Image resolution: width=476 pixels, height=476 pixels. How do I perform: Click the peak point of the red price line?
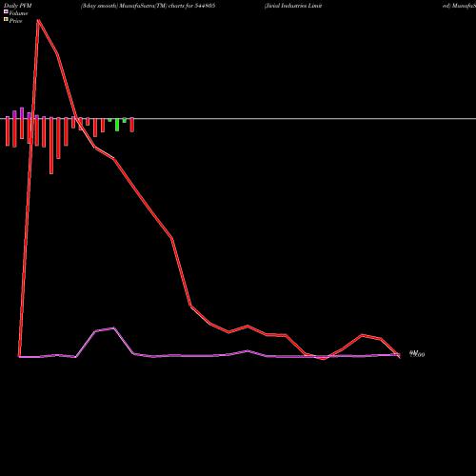pyautogui.click(x=38, y=20)
